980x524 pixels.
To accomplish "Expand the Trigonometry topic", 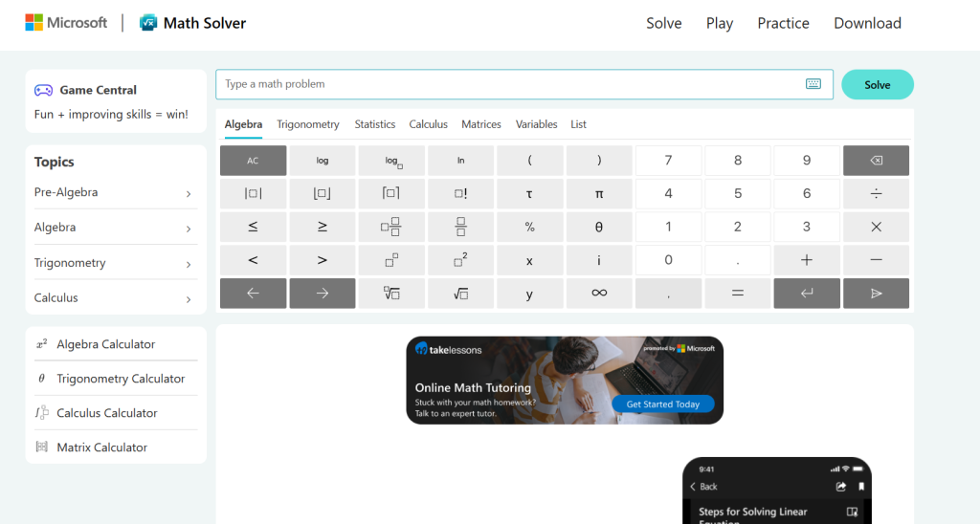I will (x=116, y=263).
